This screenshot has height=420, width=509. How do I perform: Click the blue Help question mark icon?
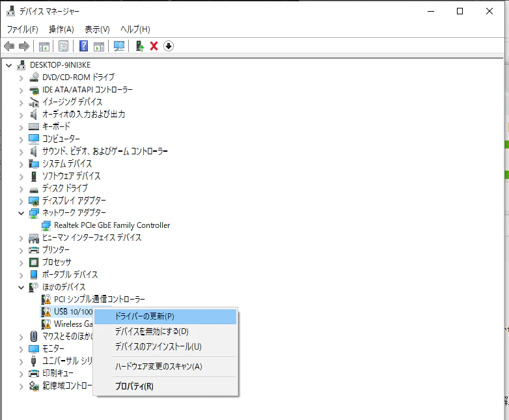click(x=83, y=46)
